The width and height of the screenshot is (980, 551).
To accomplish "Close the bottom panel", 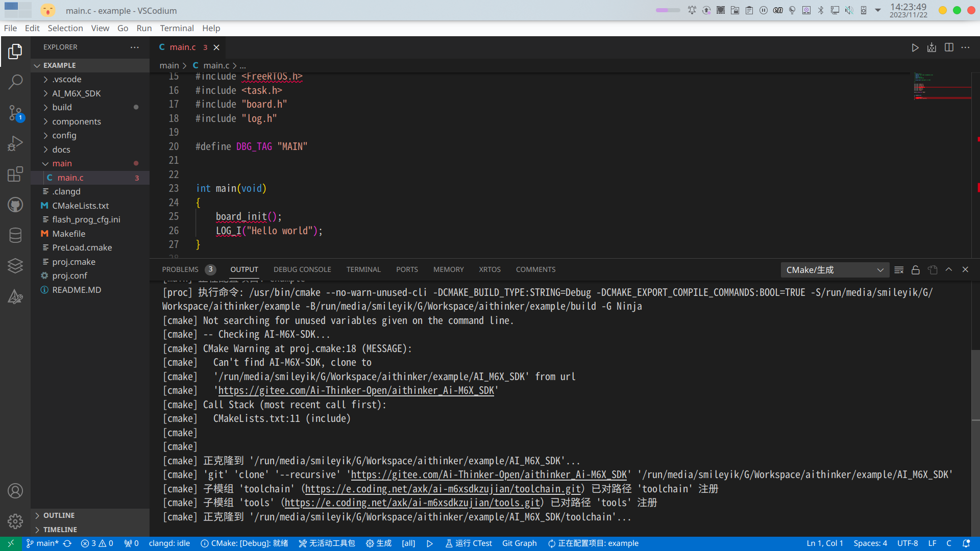I will [965, 269].
